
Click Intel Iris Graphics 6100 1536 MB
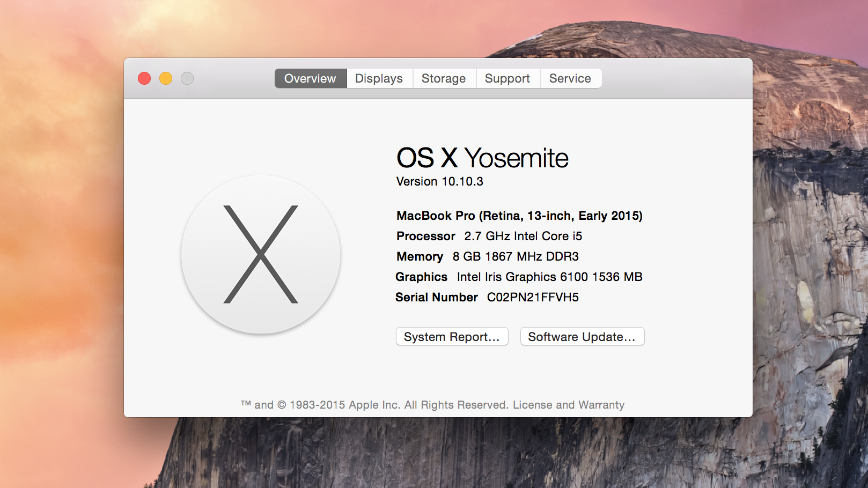[549, 277]
